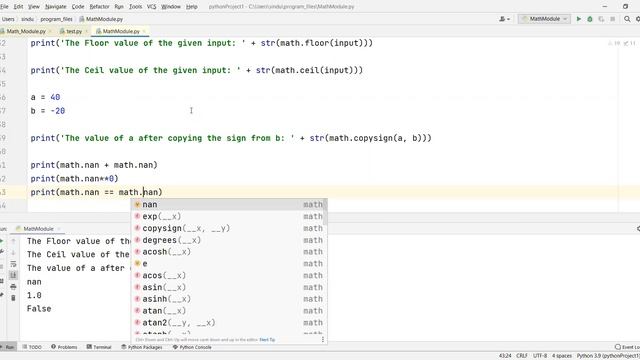The image size is (640, 360).
Task: Open the File menu
Action: (x=4, y=7)
